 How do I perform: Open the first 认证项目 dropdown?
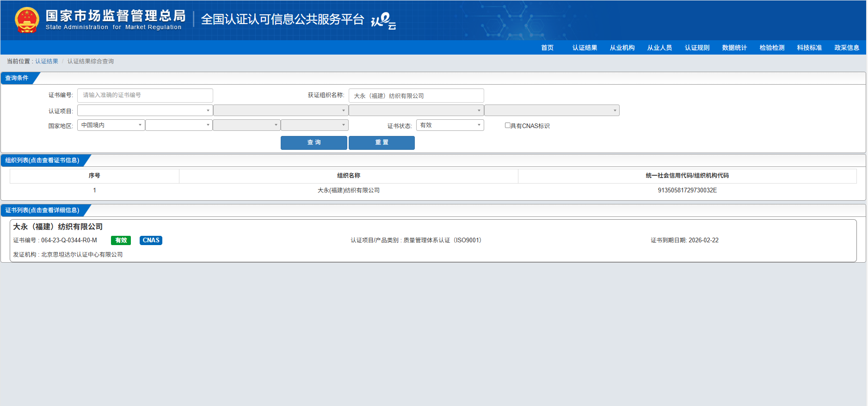145,111
